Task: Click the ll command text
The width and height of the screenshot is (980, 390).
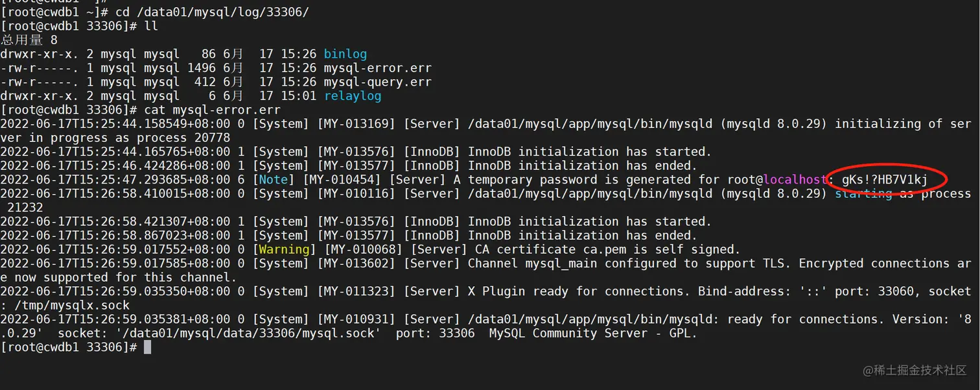Action: pyautogui.click(x=151, y=26)
